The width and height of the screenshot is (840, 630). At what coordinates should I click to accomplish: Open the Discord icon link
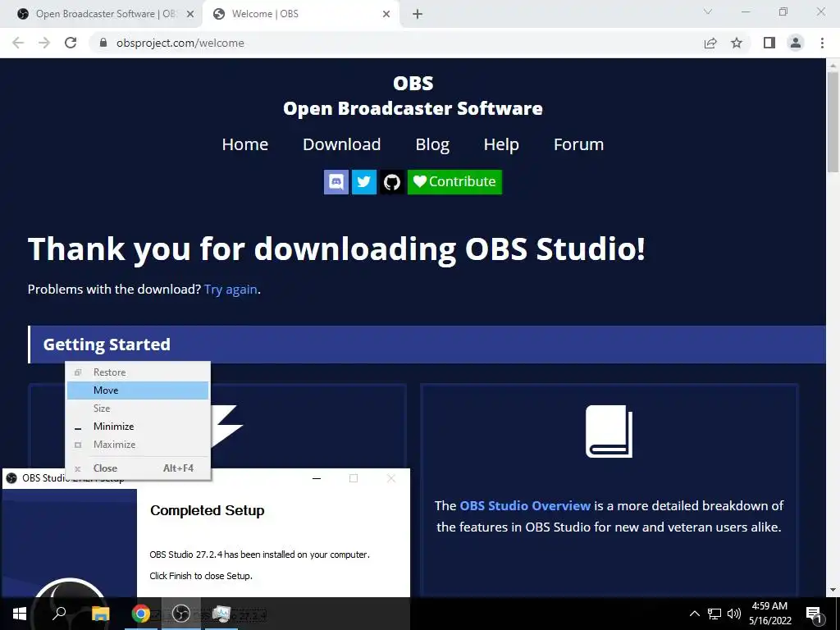336,182
